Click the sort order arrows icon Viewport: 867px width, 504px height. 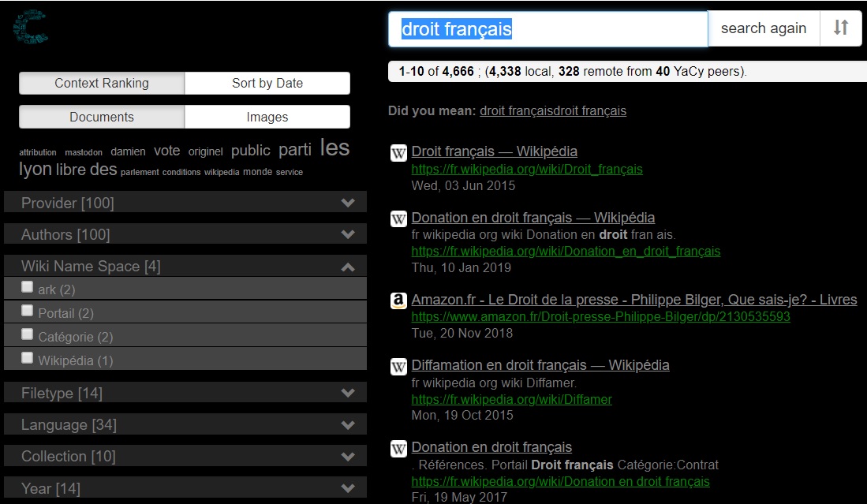(840, 28)
